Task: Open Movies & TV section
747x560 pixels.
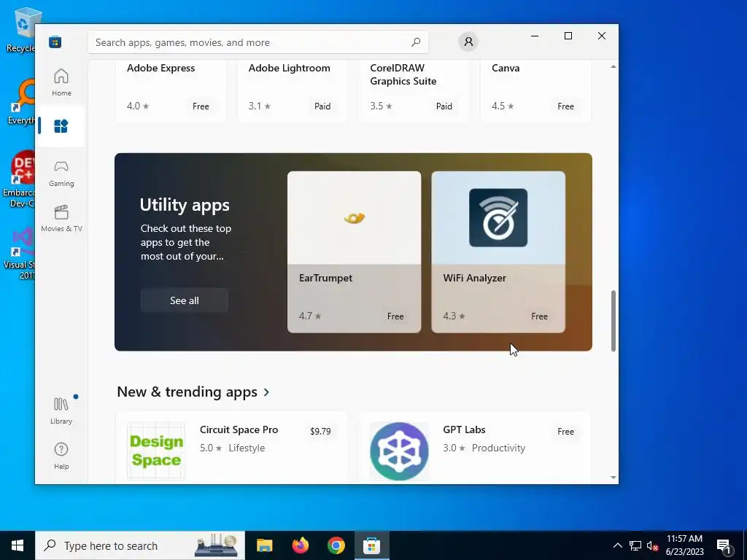Action: pyautogui.click(x=61, y=218)
